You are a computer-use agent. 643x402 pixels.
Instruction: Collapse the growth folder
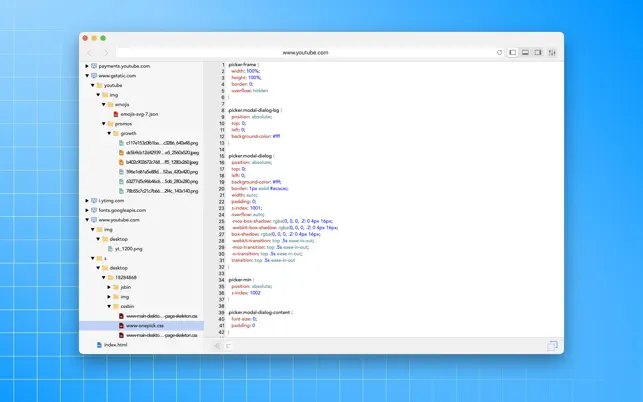click(x=109, y=133)
